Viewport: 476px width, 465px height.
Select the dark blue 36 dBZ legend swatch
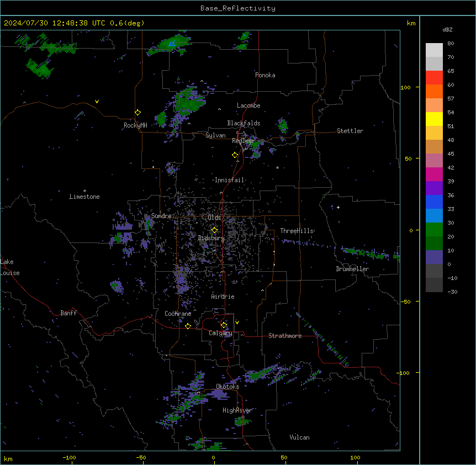434,202
